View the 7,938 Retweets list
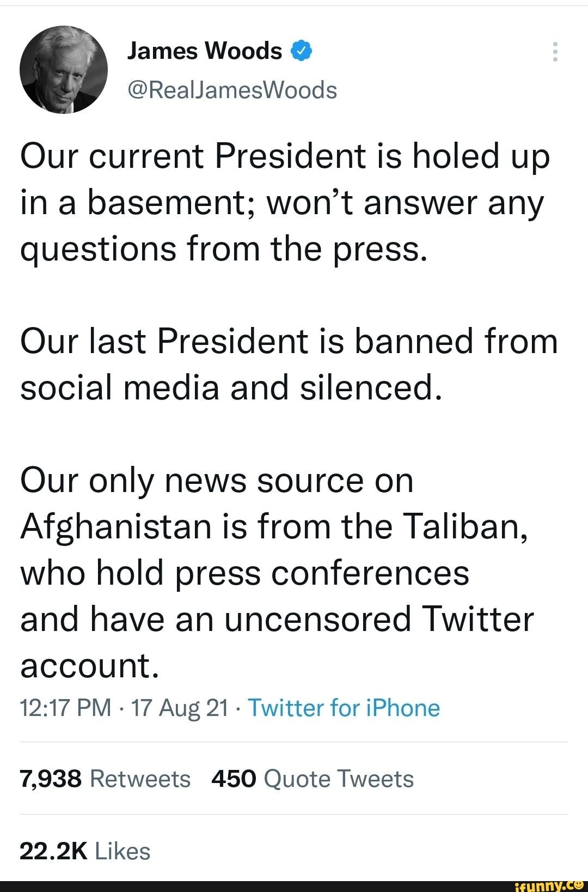This screenshot has width=588, height=892. 105,779
